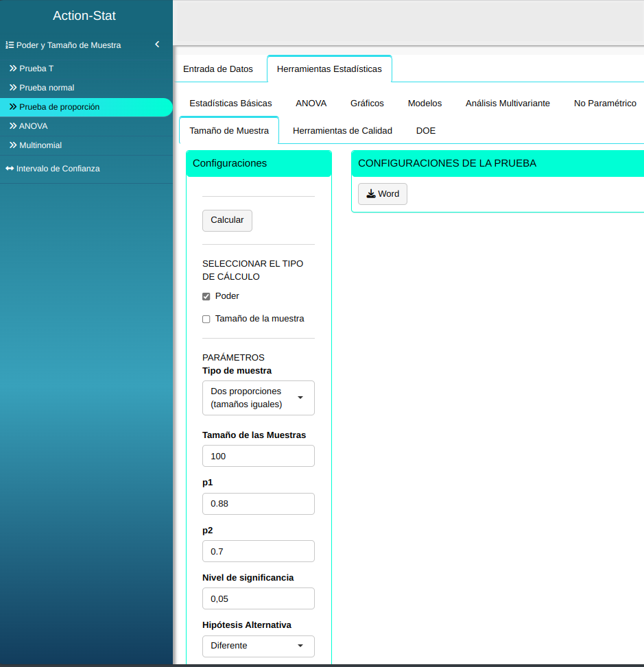The image size is (644, 667).
Task: Click the download icon on Word button
Action: pos(370,194)
